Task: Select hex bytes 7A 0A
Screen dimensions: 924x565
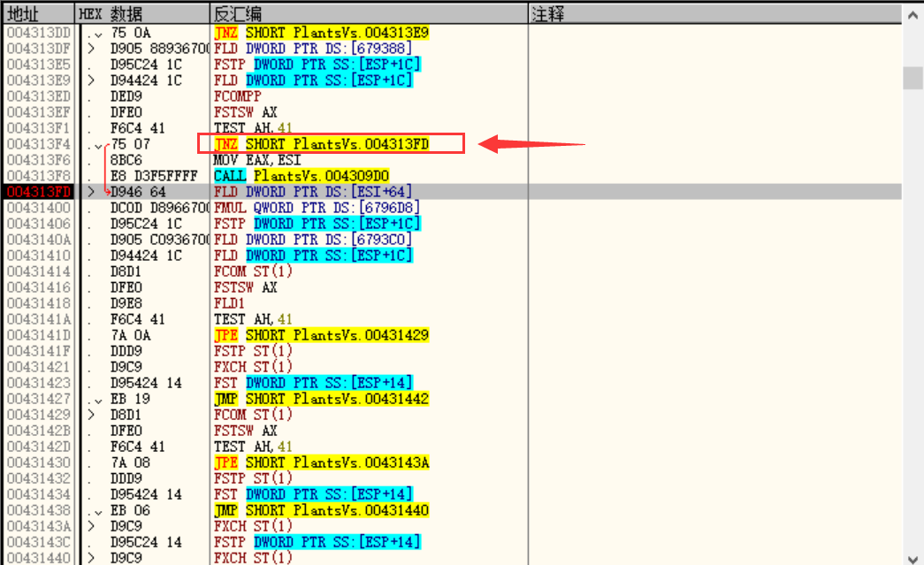Action: tap(130, 334)
